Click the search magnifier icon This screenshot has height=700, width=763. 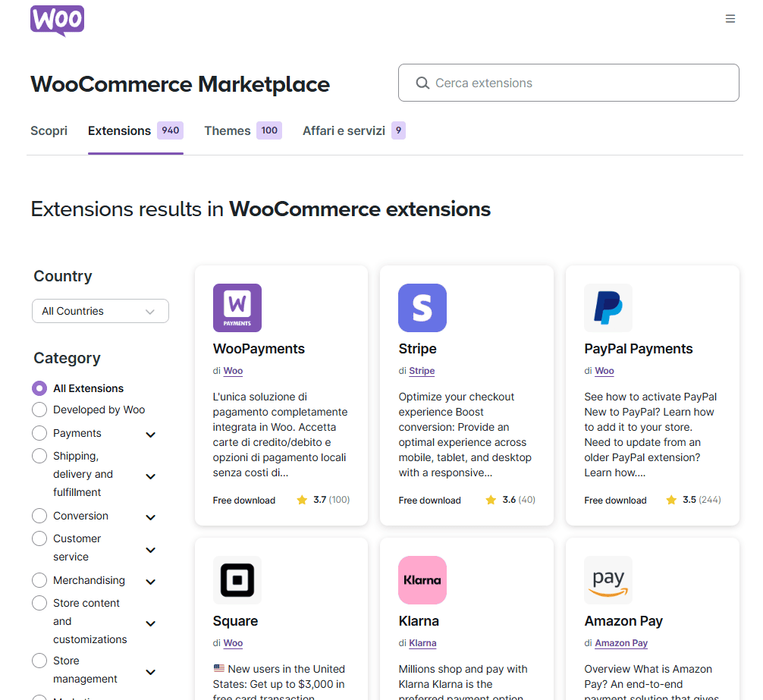coord(422,83)
